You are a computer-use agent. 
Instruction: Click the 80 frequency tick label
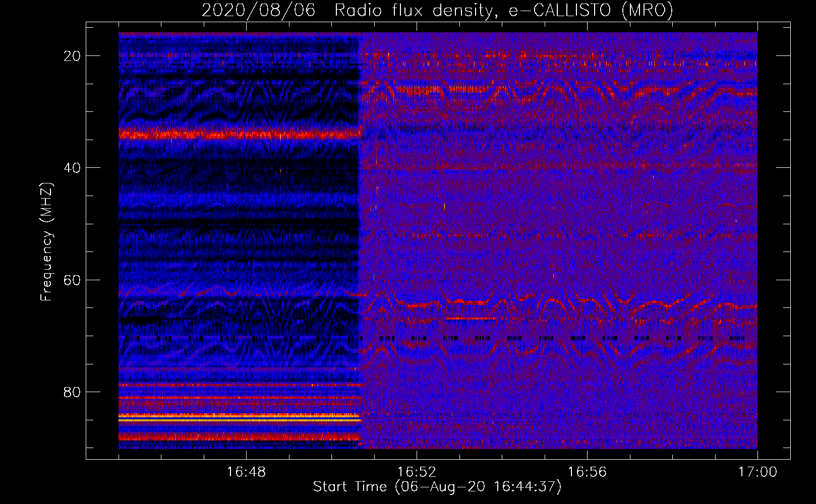tap(72, 392)
